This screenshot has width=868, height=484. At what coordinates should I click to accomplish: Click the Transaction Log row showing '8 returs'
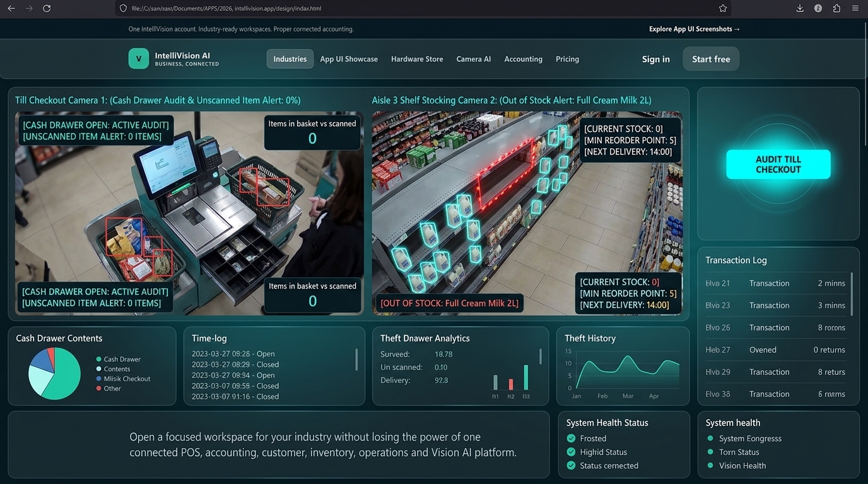[x=775, y=372]
